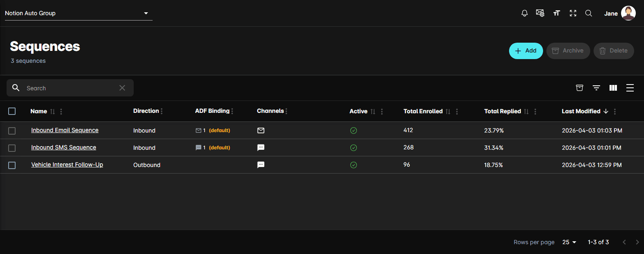Enter fullscreen mode using the expand icon
This screenshot has height=254, width=644.
point(573,13)
